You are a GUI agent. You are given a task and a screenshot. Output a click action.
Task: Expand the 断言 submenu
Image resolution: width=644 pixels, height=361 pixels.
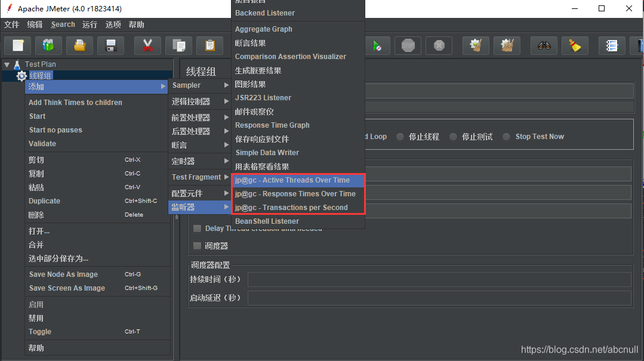[200, 145]
